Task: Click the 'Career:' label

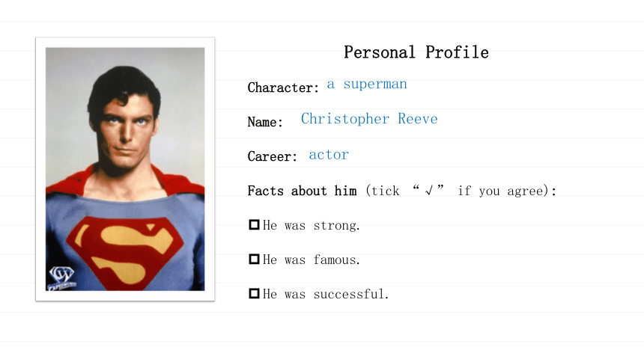Action: 272,156
